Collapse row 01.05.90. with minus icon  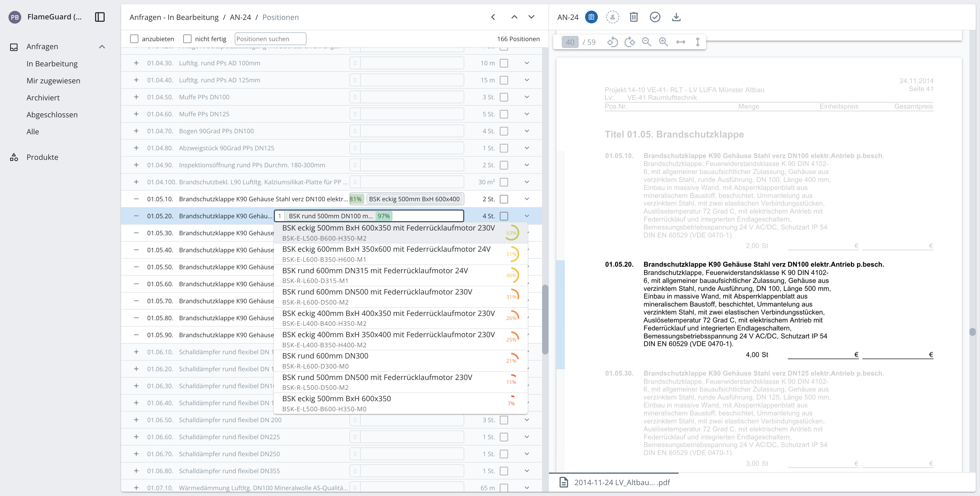point(136,335)
